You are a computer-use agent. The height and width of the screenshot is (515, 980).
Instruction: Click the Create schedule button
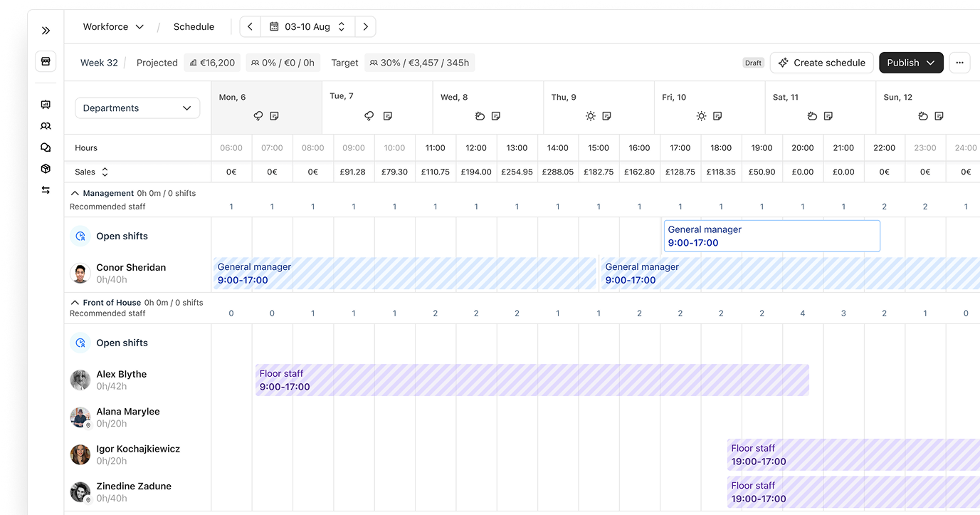[x=821, y=63]
